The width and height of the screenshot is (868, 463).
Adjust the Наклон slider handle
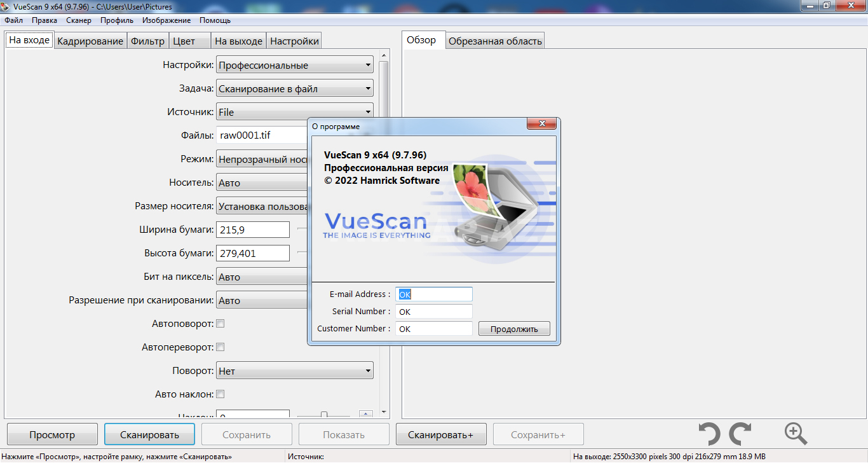[x=324, y=415]
